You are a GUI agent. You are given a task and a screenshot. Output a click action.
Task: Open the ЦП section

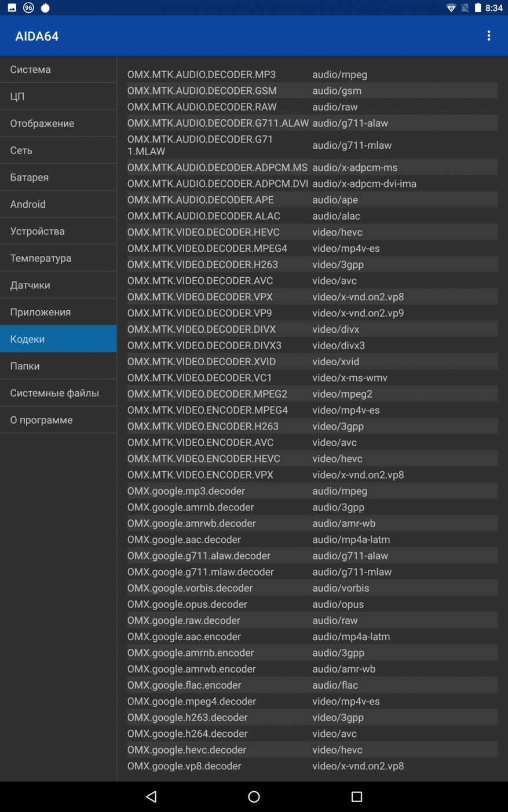[58, 96]
